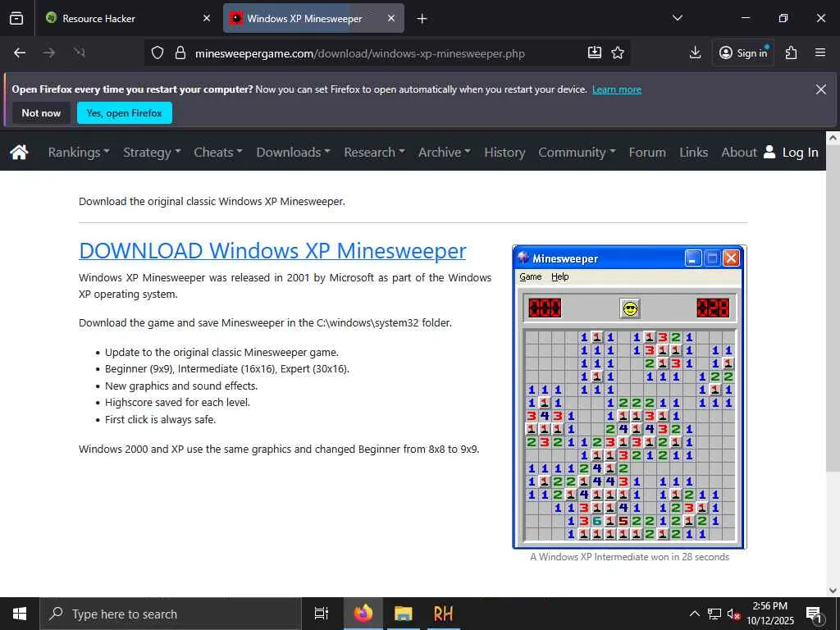Open the tracking protection shield icon
The image size is (840, 630).
[x=157, y=52]
